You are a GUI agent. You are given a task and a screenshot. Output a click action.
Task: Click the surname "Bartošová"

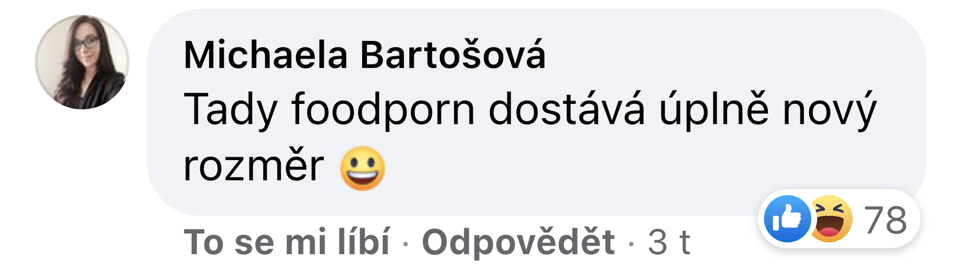pyautogui.click(x=453, y=55)
